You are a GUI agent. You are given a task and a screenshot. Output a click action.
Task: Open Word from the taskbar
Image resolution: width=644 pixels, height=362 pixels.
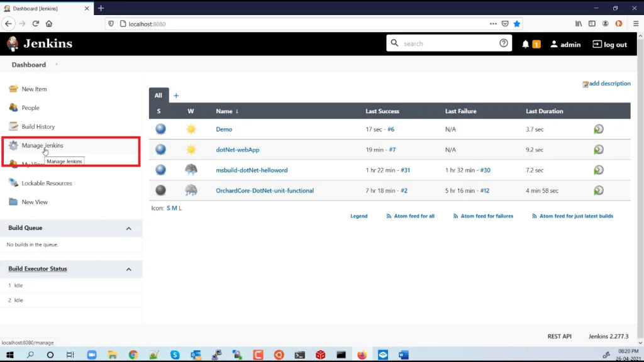click(403, 354)
